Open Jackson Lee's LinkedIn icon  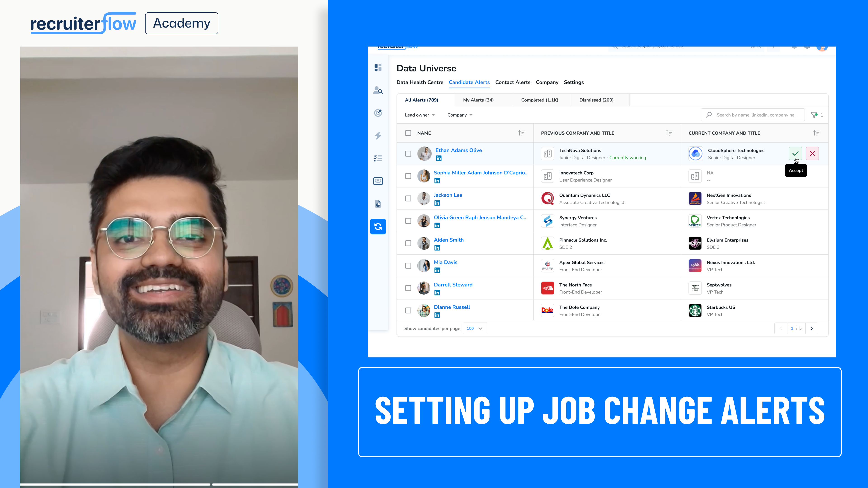click(x=437, y=203)
